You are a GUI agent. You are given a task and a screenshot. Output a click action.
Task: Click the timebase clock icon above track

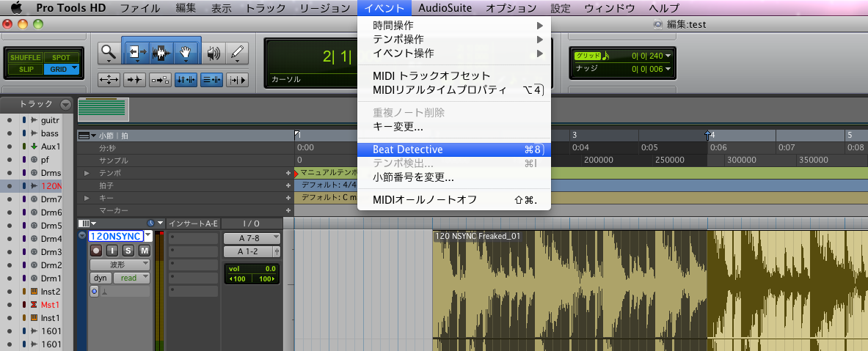pyautogui.click(x=150, y=223)
